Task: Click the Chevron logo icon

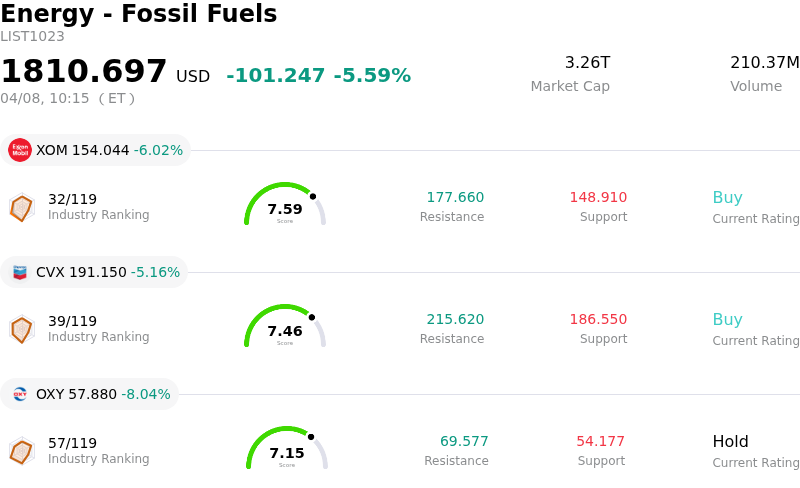Action: (x=20, y=272)
